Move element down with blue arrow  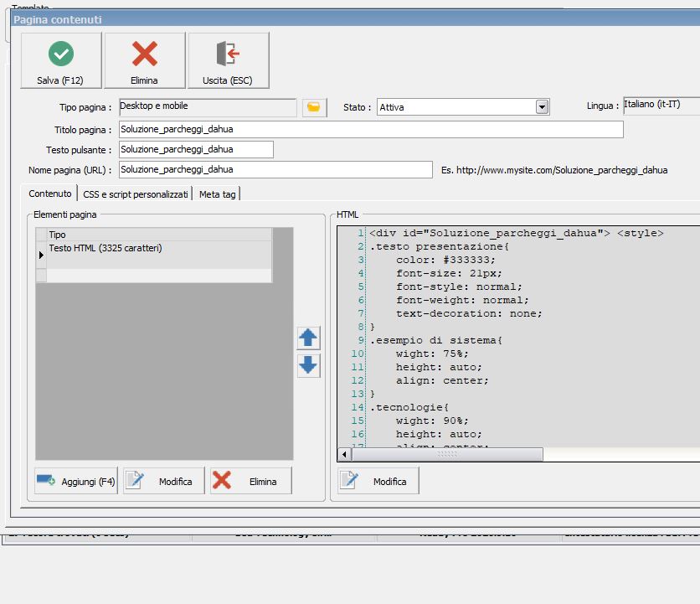[x=308, y=365]
